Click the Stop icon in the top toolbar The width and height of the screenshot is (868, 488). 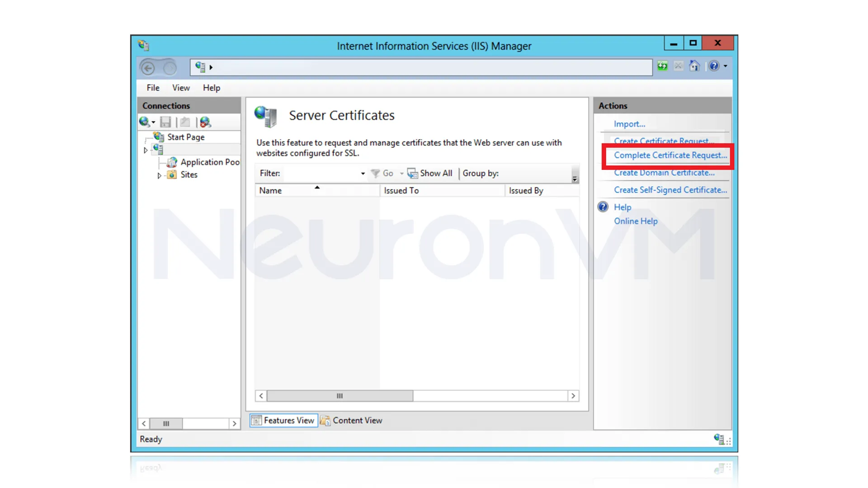[x=678, y=66]
